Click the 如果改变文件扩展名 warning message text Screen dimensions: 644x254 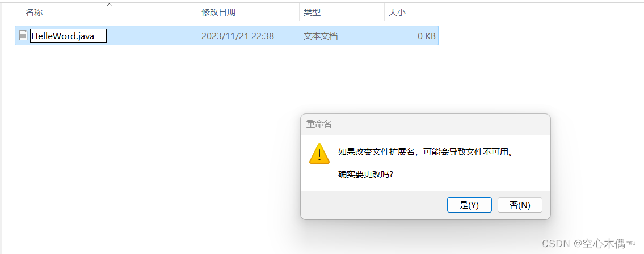[x=426, y=153]
